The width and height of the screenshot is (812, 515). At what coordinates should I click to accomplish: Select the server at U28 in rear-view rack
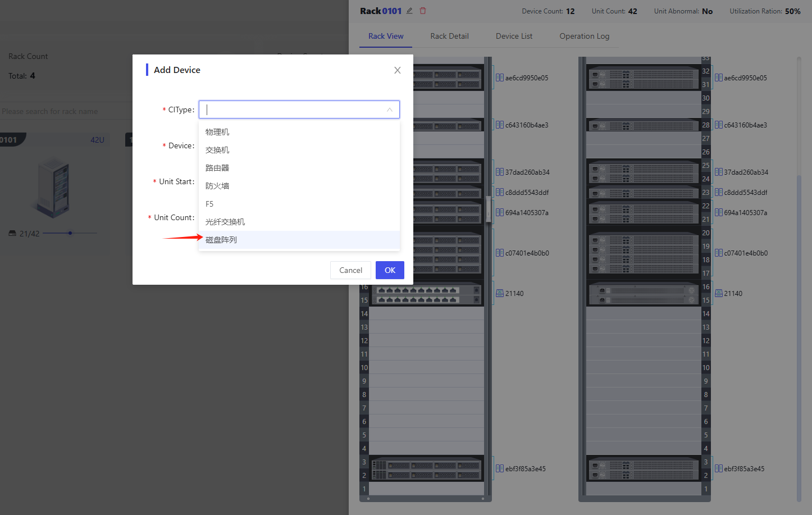(644, 125)
